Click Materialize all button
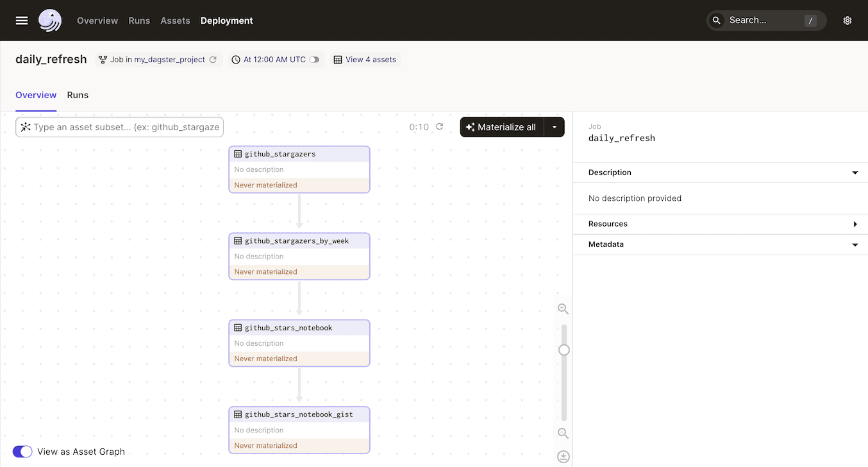 (x=502, y=127)
